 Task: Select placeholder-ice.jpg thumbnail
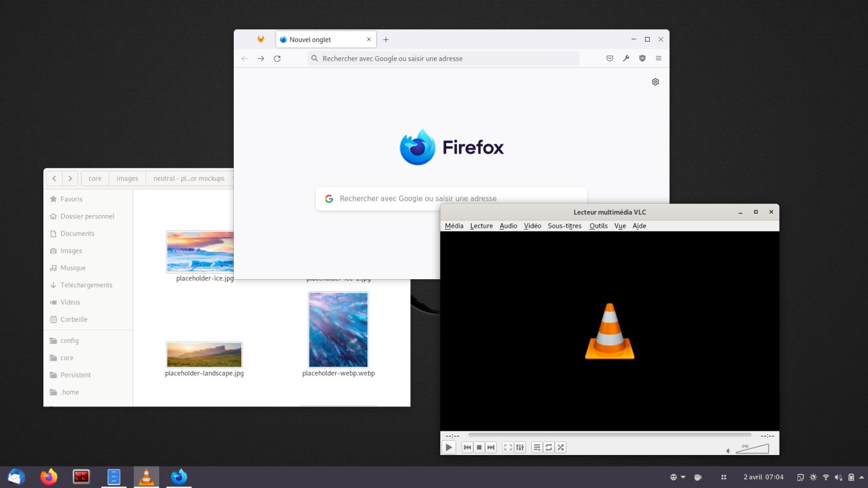(200, 252)
